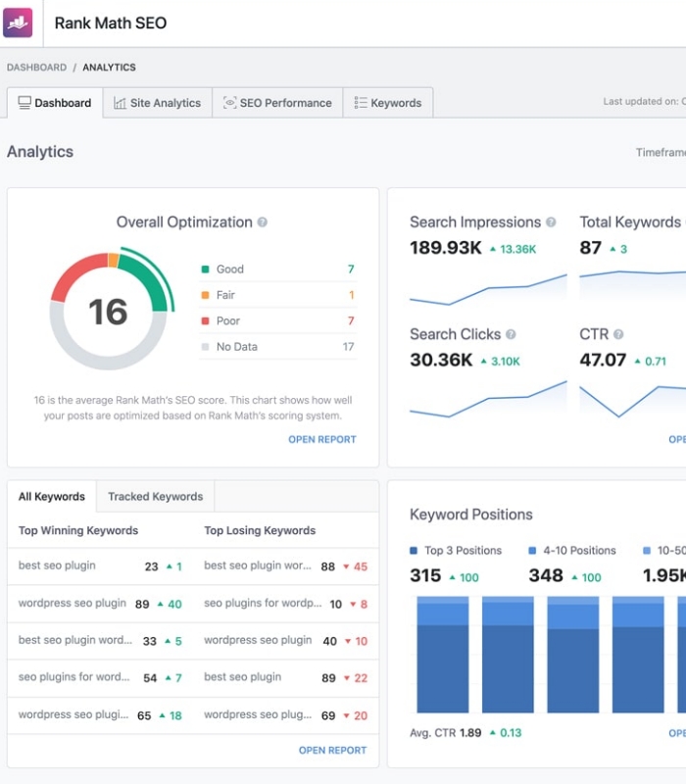This screenshot has width=686, height=784.
Task: Click the green Good legend swatch
Action: coord(205,269)
